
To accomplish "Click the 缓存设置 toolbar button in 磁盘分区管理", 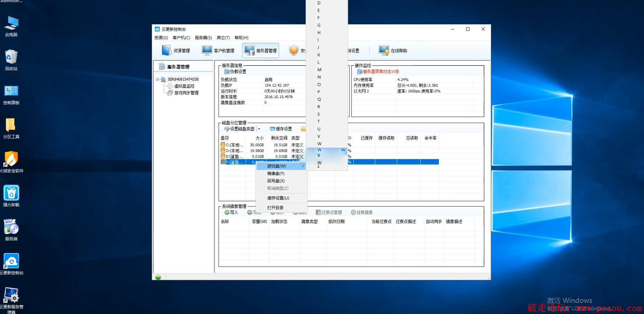I will pos(281,129).
